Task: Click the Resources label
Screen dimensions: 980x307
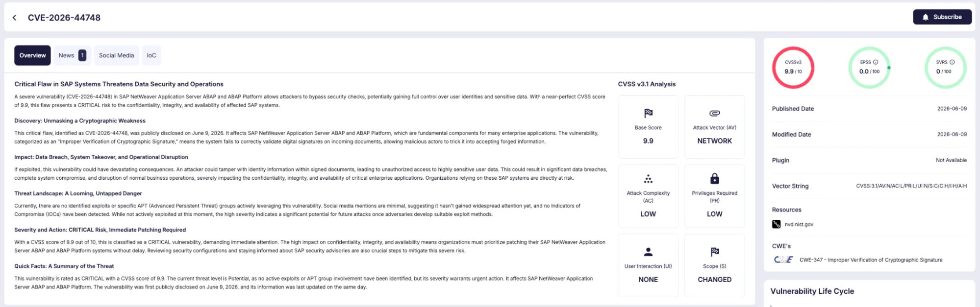Action: click(x=786, y=210)
